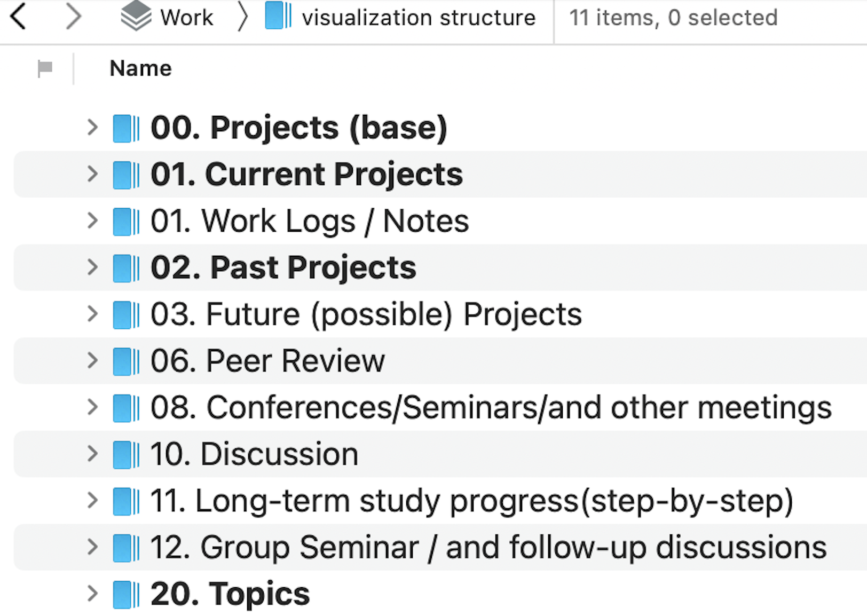Click the visualization structure group icon in path
This screenshot has width=867, height=616.
278,16
